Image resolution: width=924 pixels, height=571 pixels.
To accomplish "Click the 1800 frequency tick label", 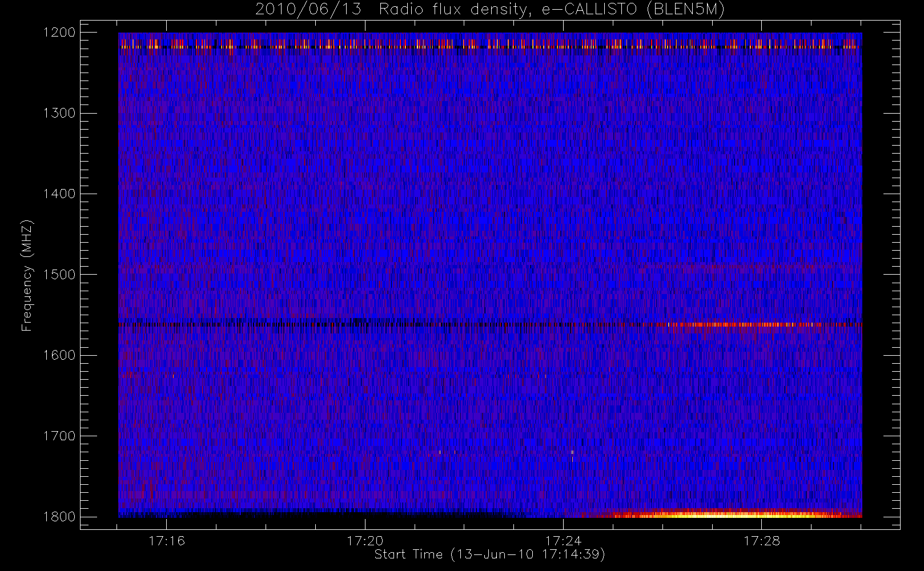I will click(59, 516).
